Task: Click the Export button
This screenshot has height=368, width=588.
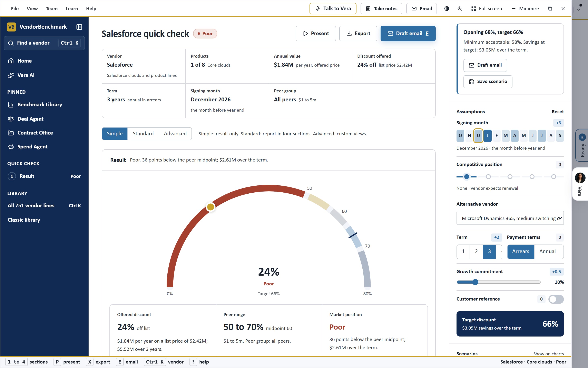Action: point(358,34)
